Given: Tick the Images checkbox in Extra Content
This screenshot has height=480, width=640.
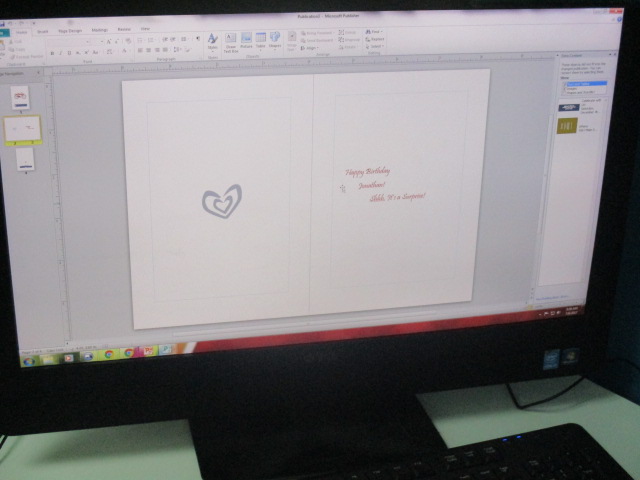Looking at the screenshot, I should pos(565,88).
